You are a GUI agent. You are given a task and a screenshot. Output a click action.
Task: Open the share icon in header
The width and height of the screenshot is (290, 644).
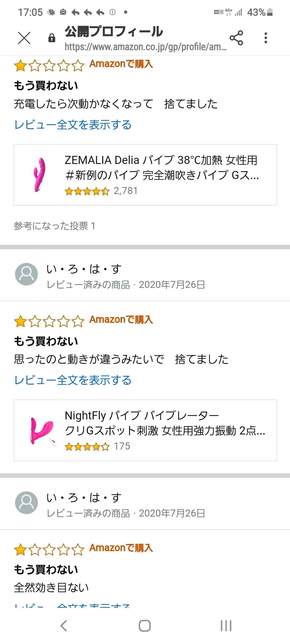click(236, 38)
